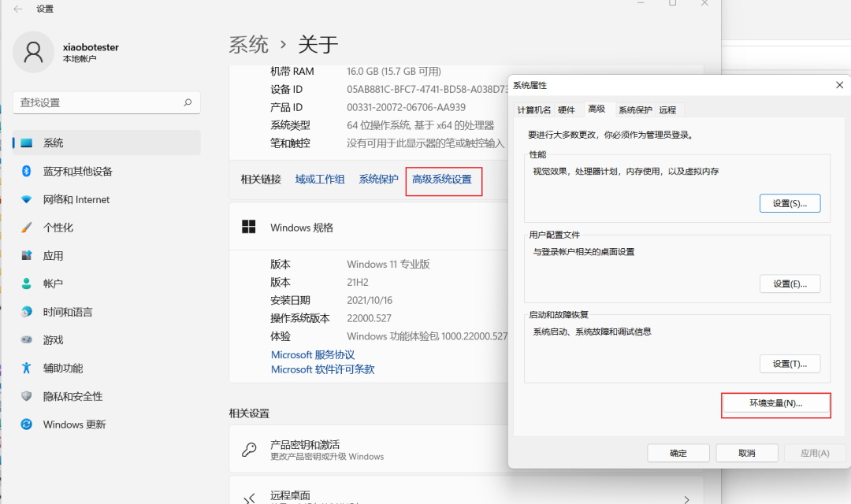
Task: Click the gamepad icon for 游戏
Action: [x=26, y=340]
